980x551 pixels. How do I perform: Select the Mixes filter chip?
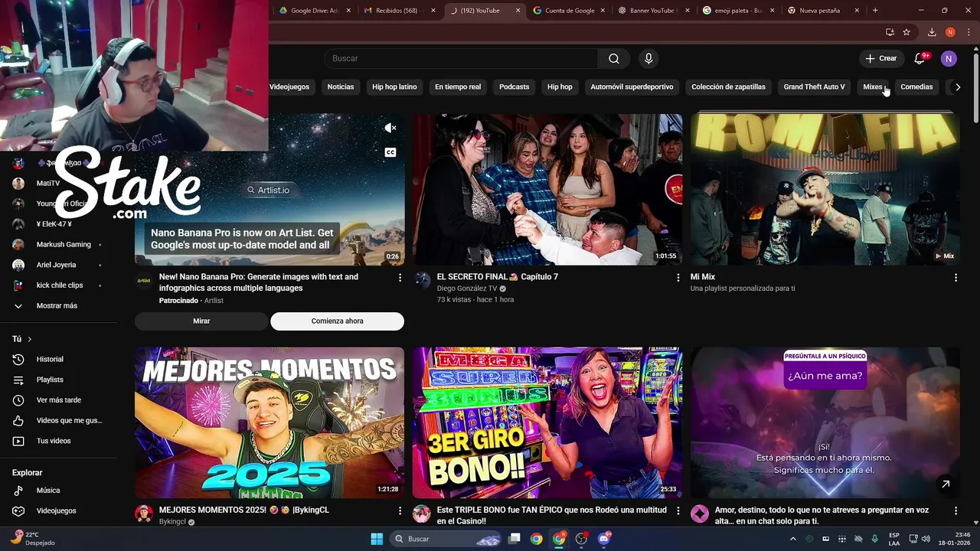873,87
